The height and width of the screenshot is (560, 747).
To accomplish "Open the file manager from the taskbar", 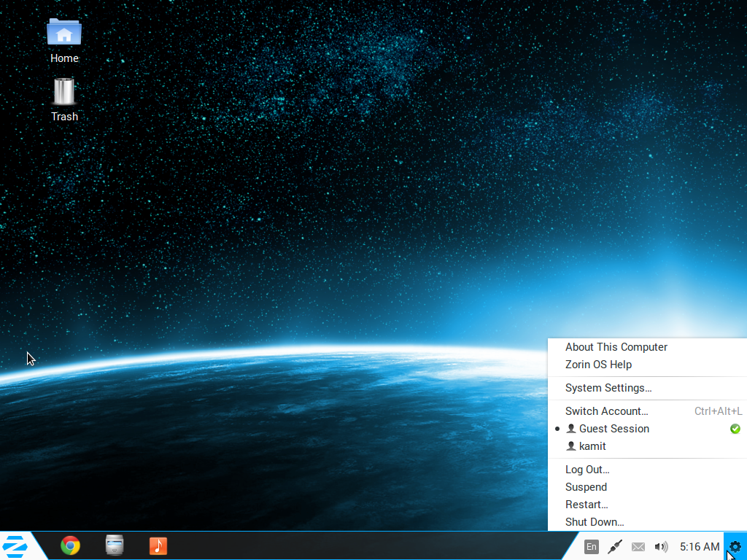I will pyautogui.click(x=114, y=545).
